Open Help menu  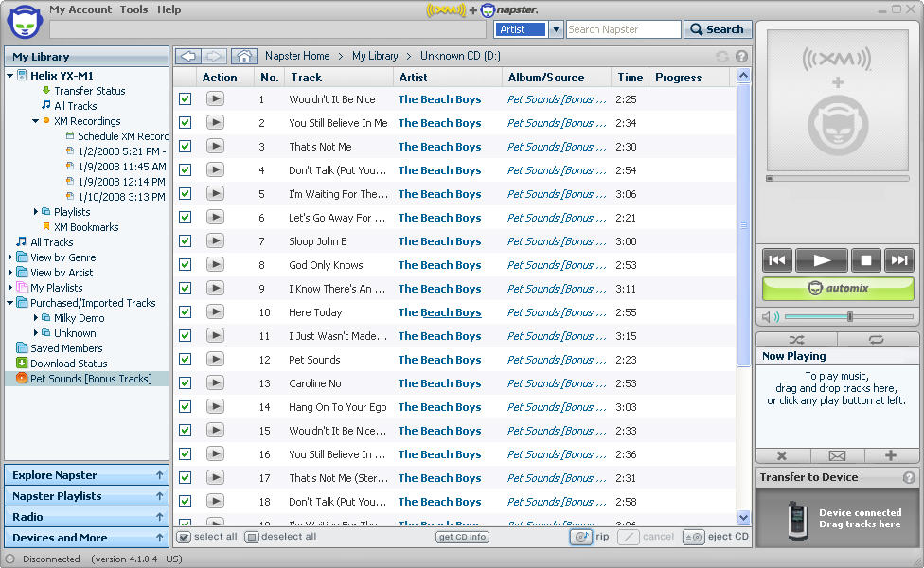click(169, 9)
